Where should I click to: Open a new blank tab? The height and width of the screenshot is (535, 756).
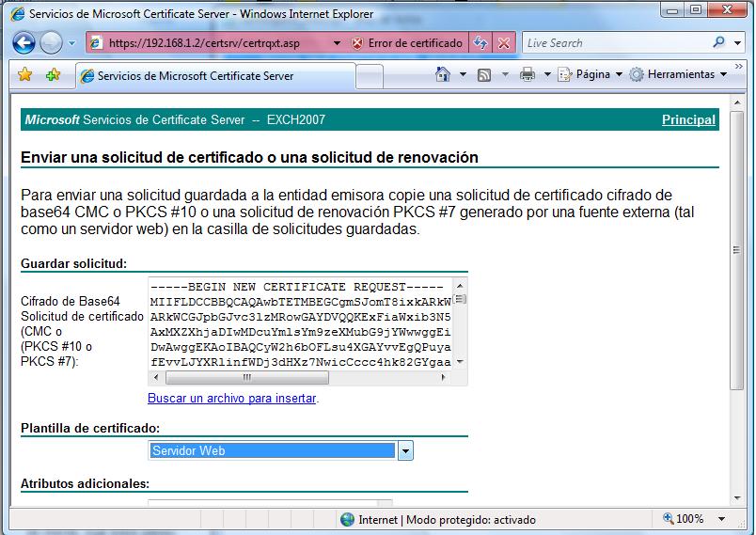[x=370, y=77]
